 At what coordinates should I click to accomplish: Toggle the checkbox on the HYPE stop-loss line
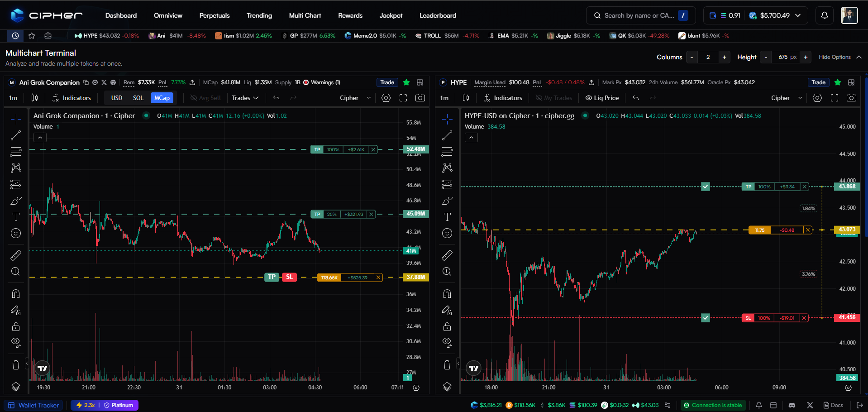(x=706, y=318)
